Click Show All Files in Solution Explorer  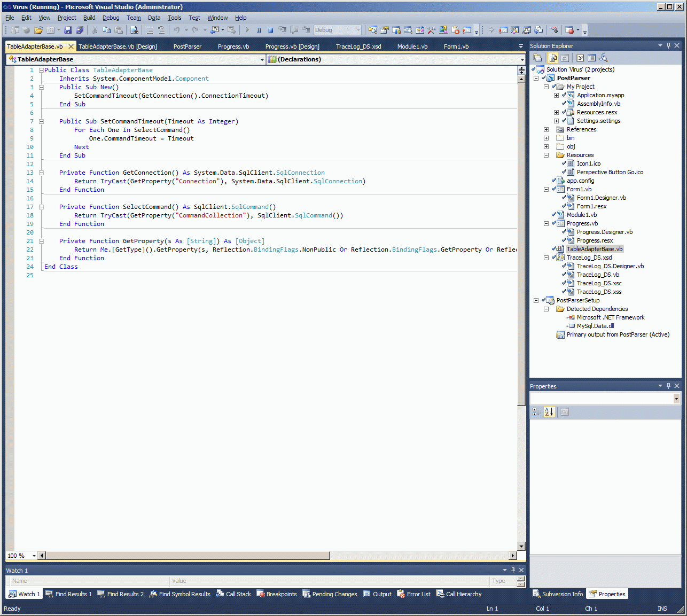click(x=553, y=58)
